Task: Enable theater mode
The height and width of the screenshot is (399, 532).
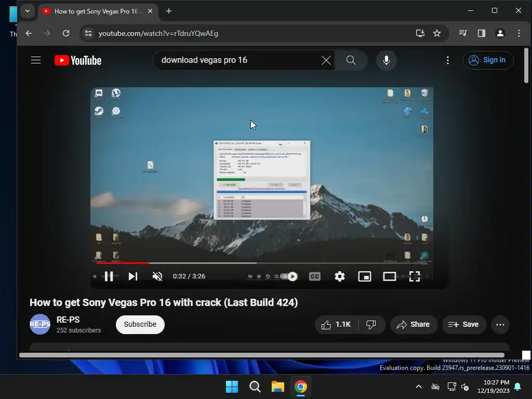Action: point(390,276)
